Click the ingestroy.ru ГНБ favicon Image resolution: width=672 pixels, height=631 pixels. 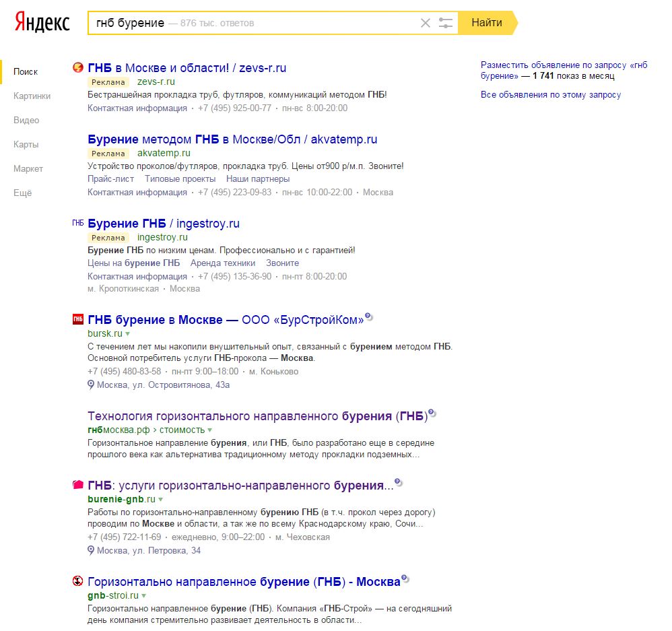point(77,223)
